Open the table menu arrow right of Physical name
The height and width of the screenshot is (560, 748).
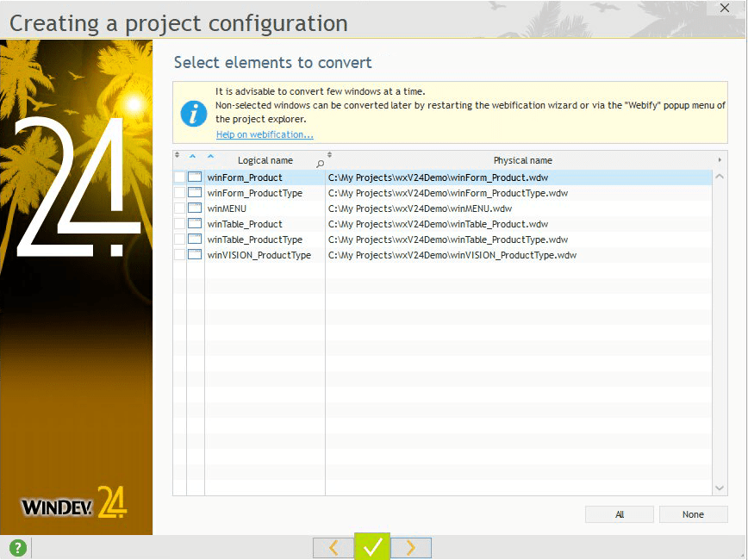[x=720, y=160]
